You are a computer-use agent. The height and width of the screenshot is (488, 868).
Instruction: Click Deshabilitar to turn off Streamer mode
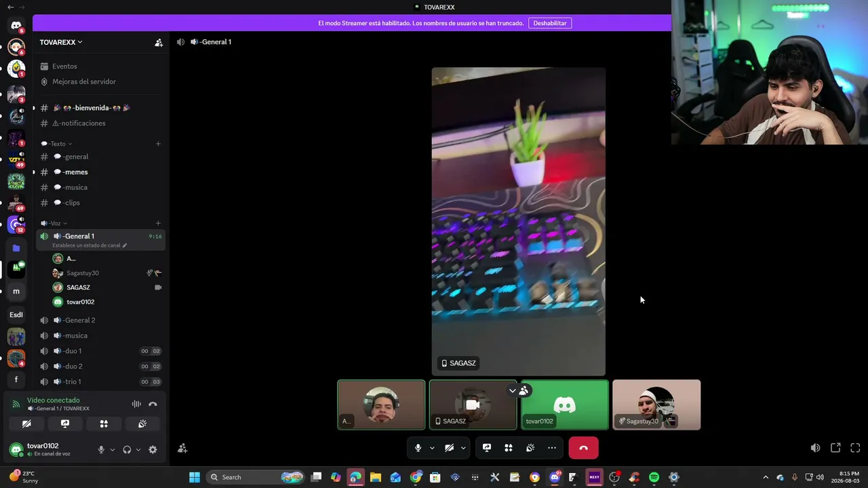coord(550,23)
